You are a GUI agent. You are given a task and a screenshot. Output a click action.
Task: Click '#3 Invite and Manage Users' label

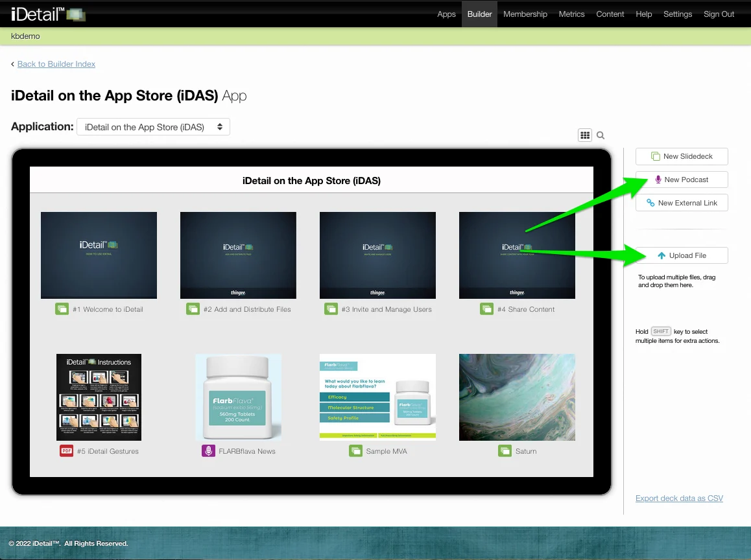click(387, 309)
